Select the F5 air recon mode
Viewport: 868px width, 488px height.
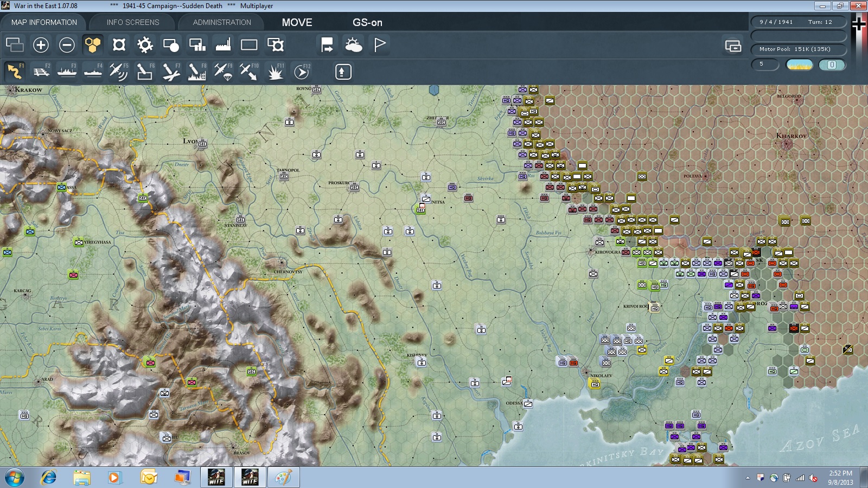click(x=119, y=72)
